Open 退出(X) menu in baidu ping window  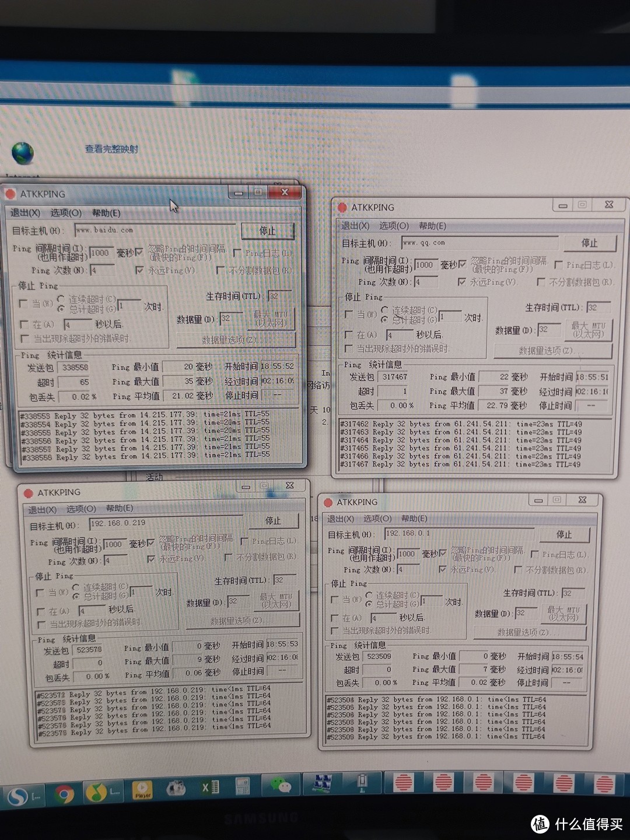pos(25,213)
